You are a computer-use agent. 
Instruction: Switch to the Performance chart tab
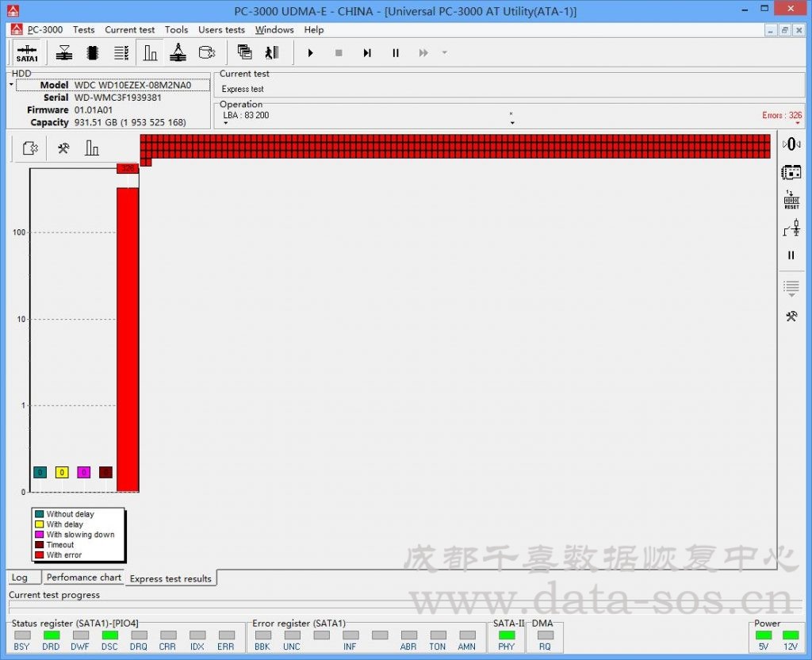click(83, 577)
